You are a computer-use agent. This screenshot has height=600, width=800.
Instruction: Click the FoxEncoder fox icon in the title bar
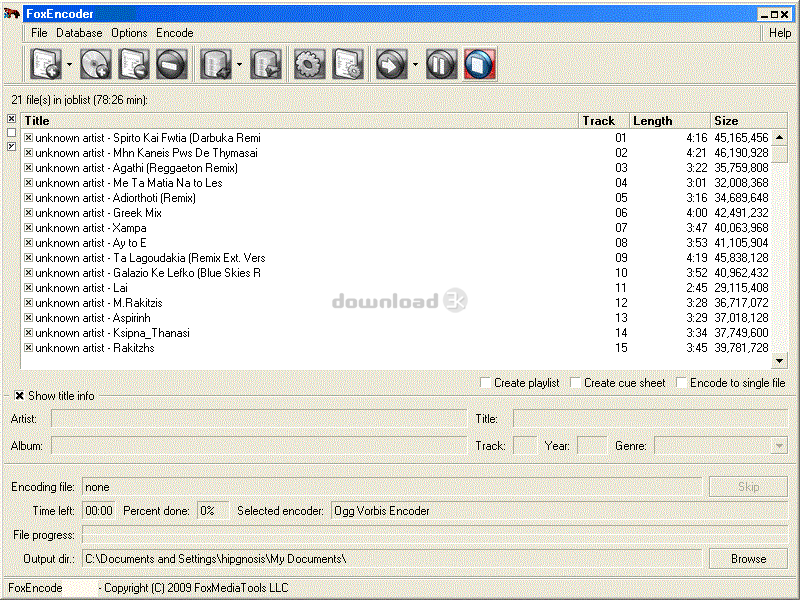[x=11, y=13]
